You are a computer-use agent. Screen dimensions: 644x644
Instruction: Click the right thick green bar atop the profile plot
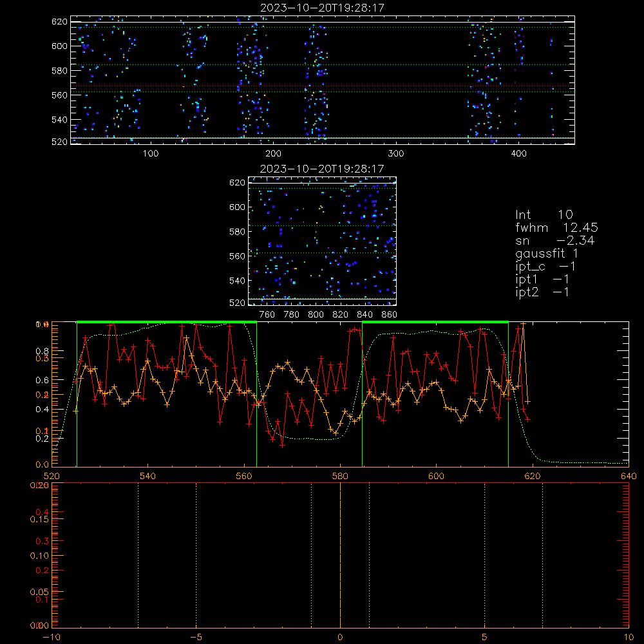point(435,323)
